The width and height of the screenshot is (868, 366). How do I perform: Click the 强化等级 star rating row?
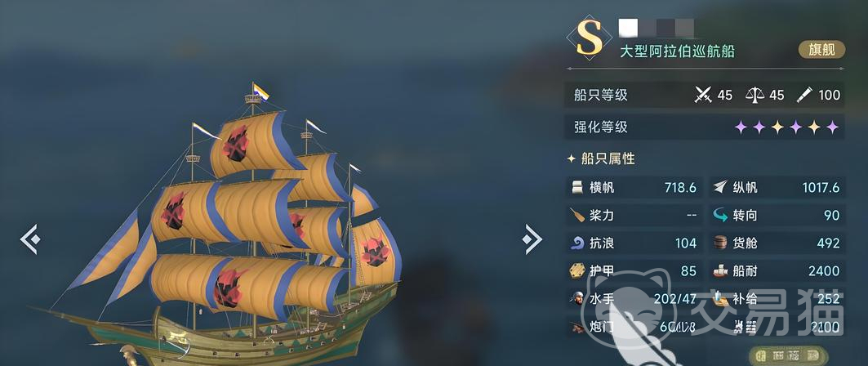pos(704,127)
